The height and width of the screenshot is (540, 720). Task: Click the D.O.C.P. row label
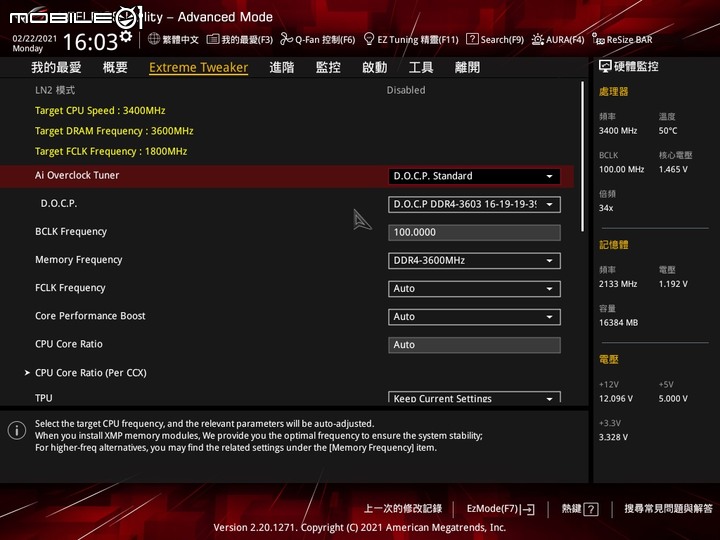[59, 203]
